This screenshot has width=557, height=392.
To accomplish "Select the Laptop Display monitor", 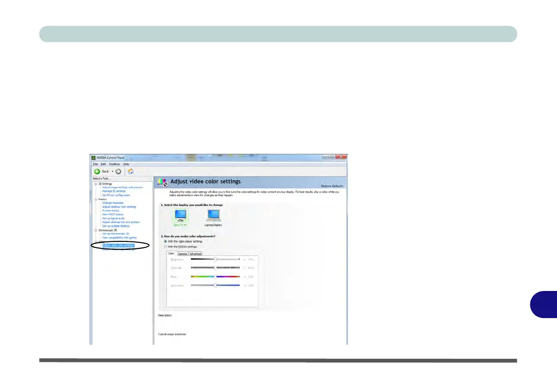I will tap(213, 217).
